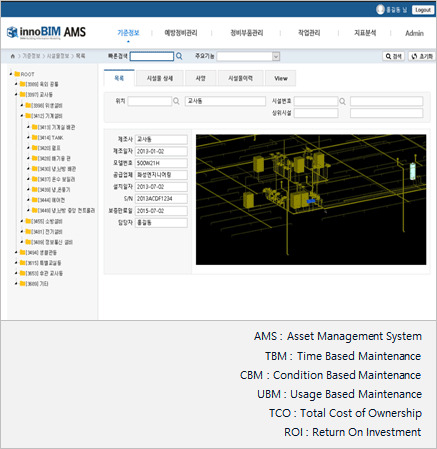Click the 초기화 reset button
Screen dimensions: 437x449
(x=421, y=56)
